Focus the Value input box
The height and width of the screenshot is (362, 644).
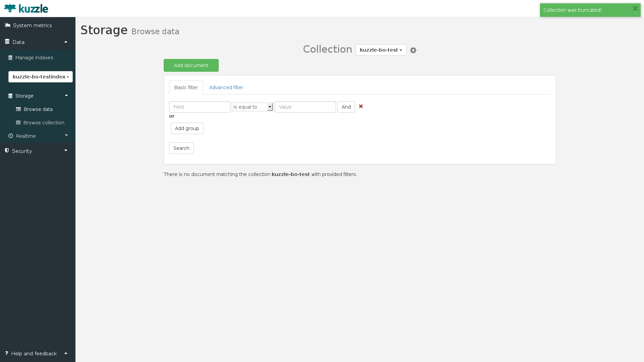pyautogui.click(x=305, y=107)
